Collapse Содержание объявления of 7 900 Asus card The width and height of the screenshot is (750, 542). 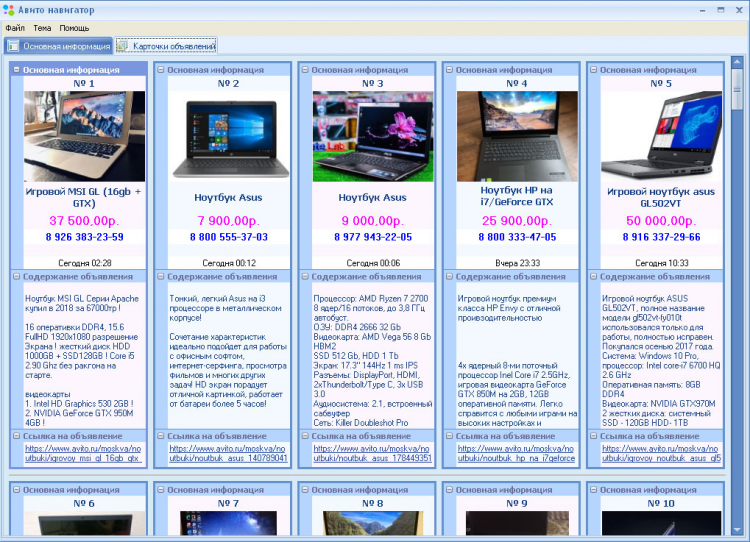[x=161, y=276]
